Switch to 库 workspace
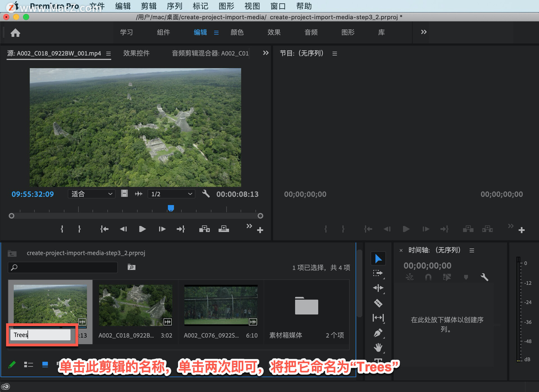Viewport: 539px width, 392px height. 381,32
